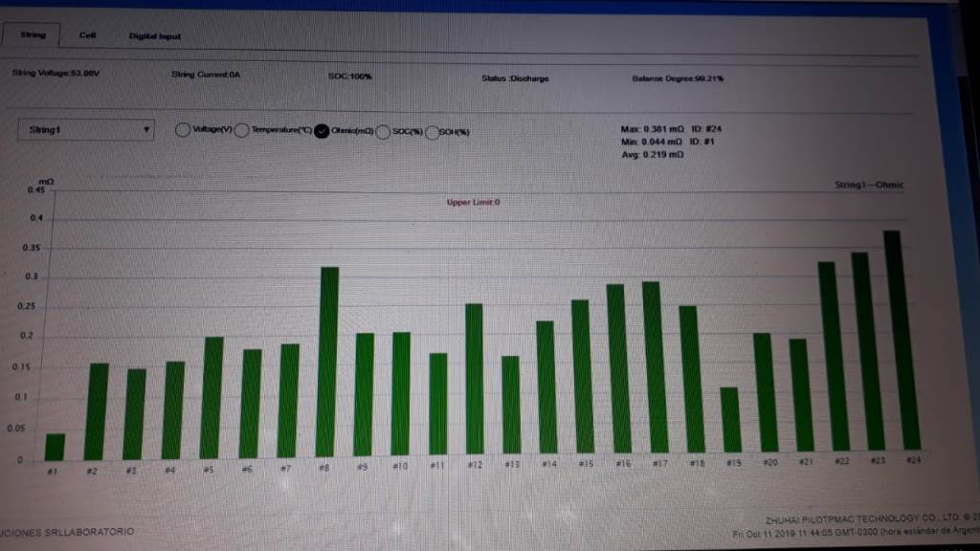Enable the SOH(%) display option
This screenshot has height=551, width=980.
433,133
